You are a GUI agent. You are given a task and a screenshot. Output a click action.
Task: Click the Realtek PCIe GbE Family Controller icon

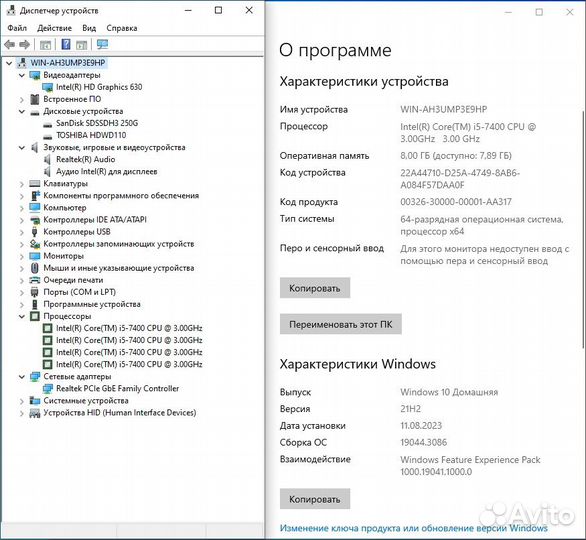coord(48,389)
